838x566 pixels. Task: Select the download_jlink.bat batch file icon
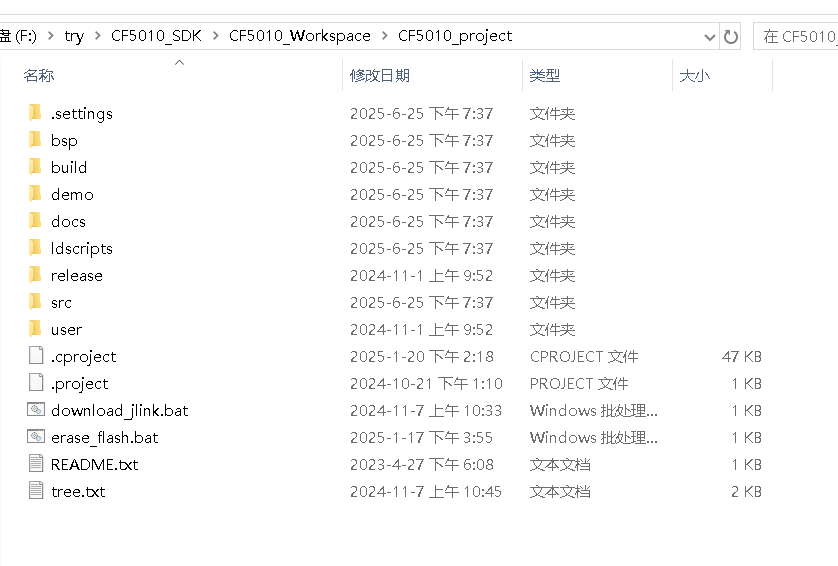36,410
